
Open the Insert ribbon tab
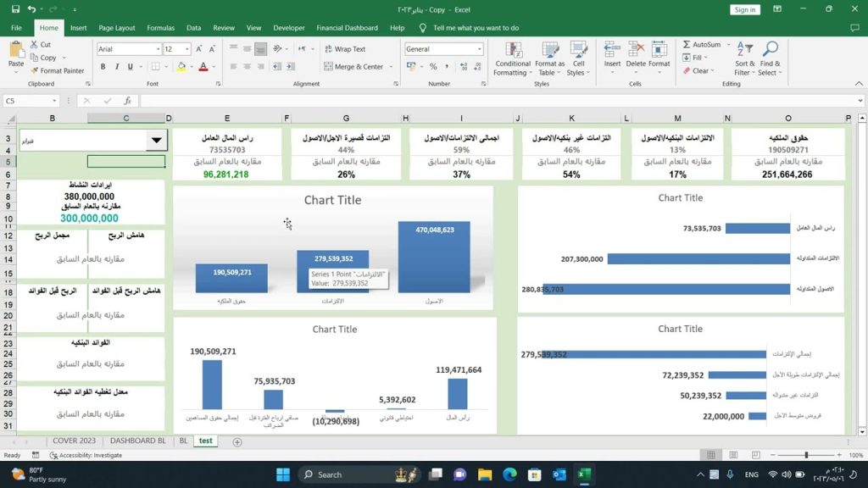79,28
